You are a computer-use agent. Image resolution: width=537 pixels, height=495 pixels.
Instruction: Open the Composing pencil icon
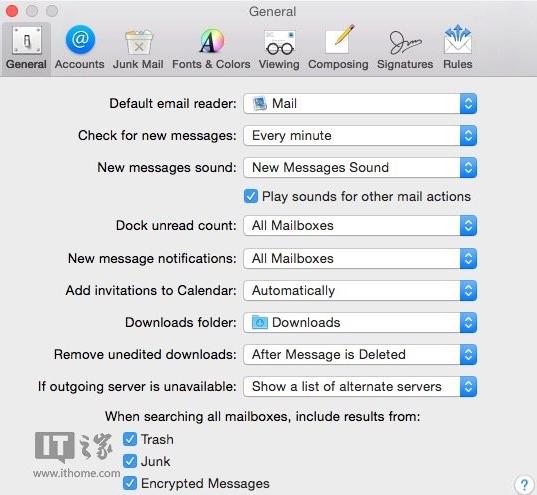[x=339, y=40]
